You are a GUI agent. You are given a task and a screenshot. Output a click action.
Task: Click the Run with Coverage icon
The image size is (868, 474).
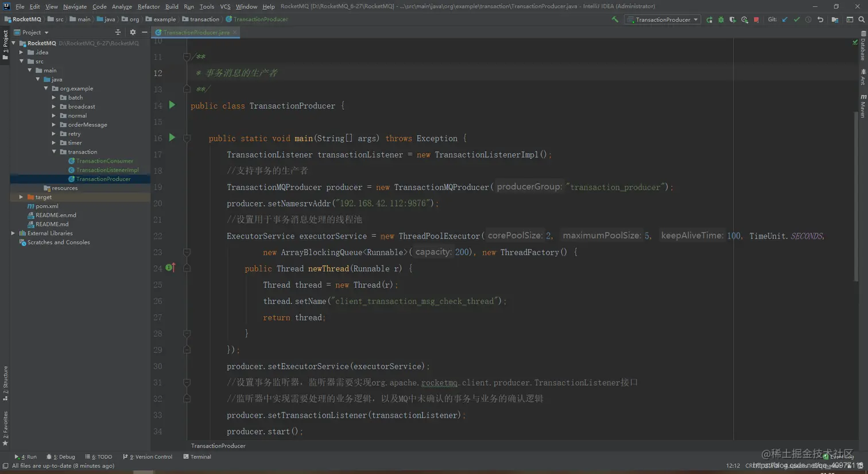coord(733,20)
